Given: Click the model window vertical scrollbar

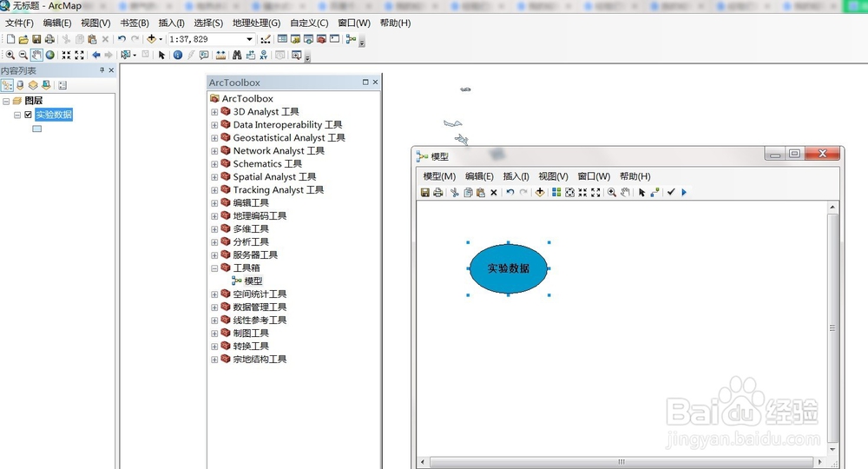Looking at the screenshot, I should click(x=832, y=327).
